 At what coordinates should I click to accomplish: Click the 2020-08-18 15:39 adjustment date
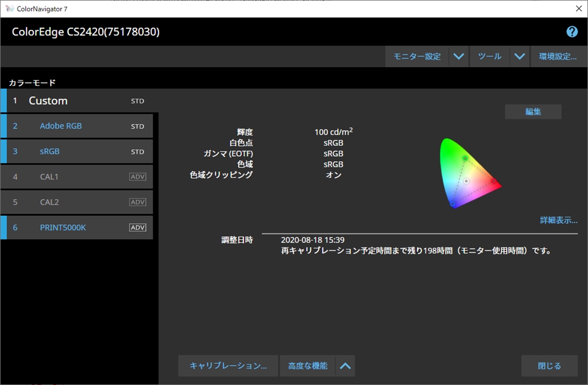click(313, 240)
